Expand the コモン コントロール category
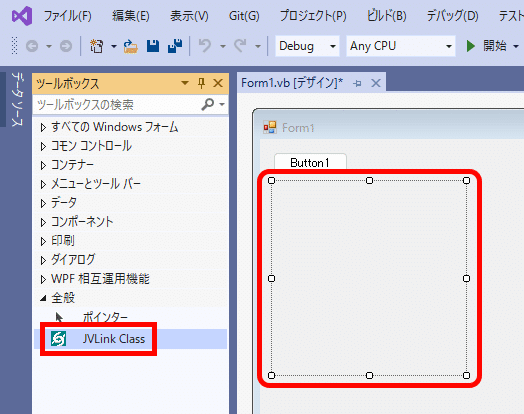 [43, 146]
